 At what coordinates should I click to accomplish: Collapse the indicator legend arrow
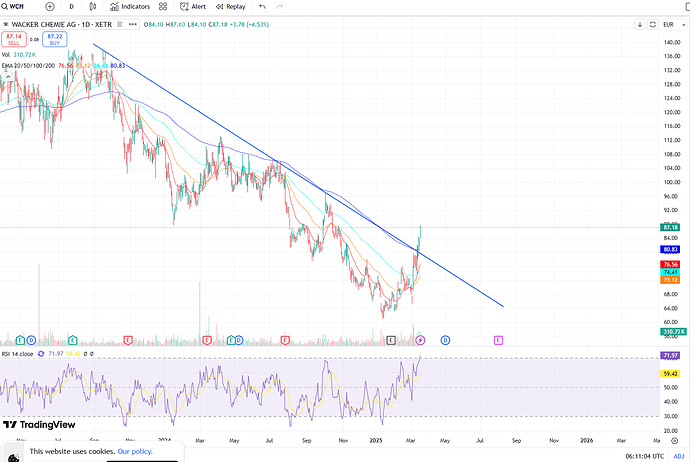coord(8,77)
